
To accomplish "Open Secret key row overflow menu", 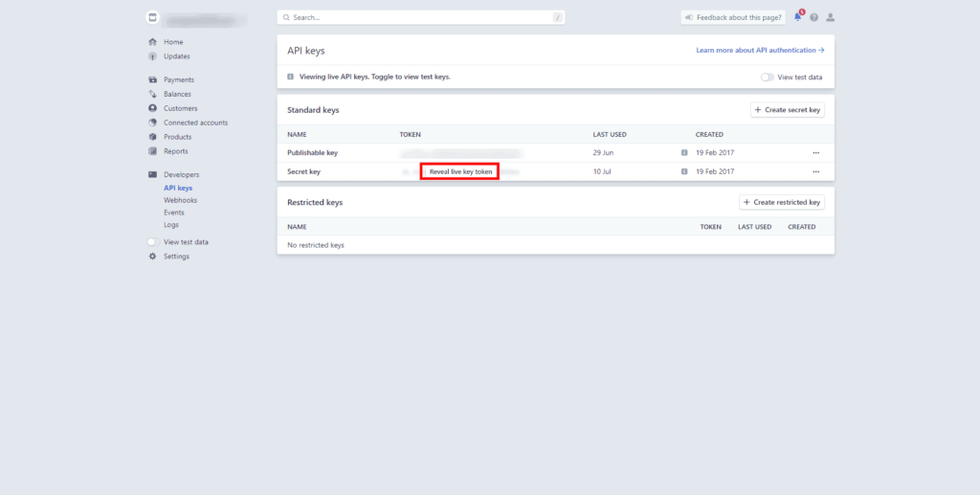I will pos(816,172).
